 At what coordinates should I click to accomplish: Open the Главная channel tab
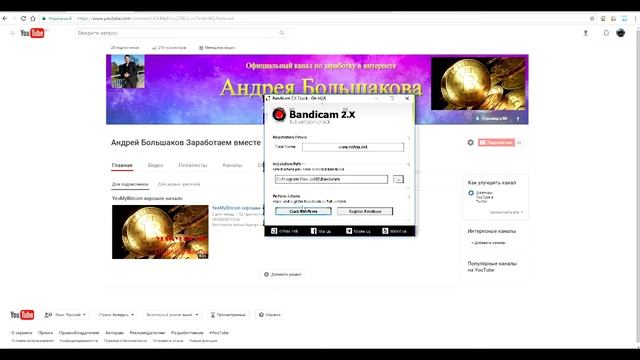(122, 165)
